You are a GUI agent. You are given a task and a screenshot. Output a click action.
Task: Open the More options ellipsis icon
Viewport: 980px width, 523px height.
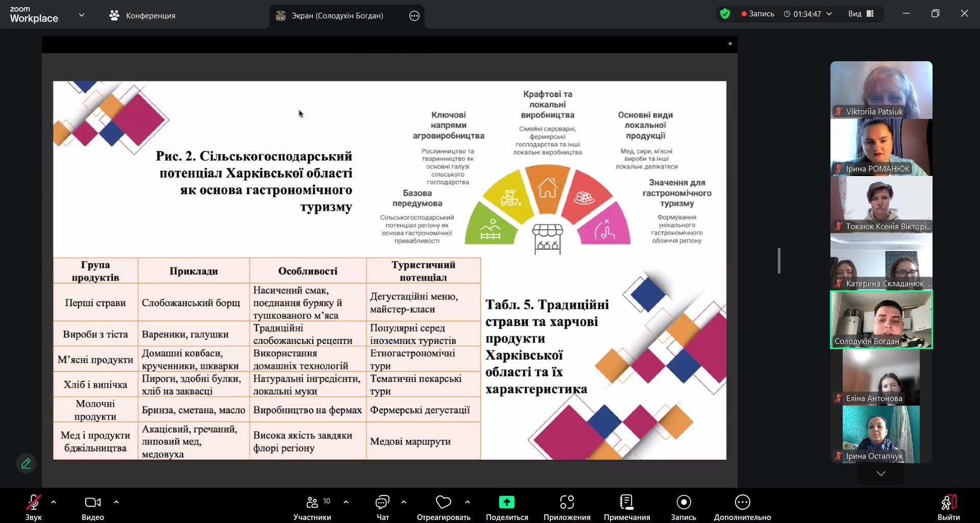tap(742, 503)
